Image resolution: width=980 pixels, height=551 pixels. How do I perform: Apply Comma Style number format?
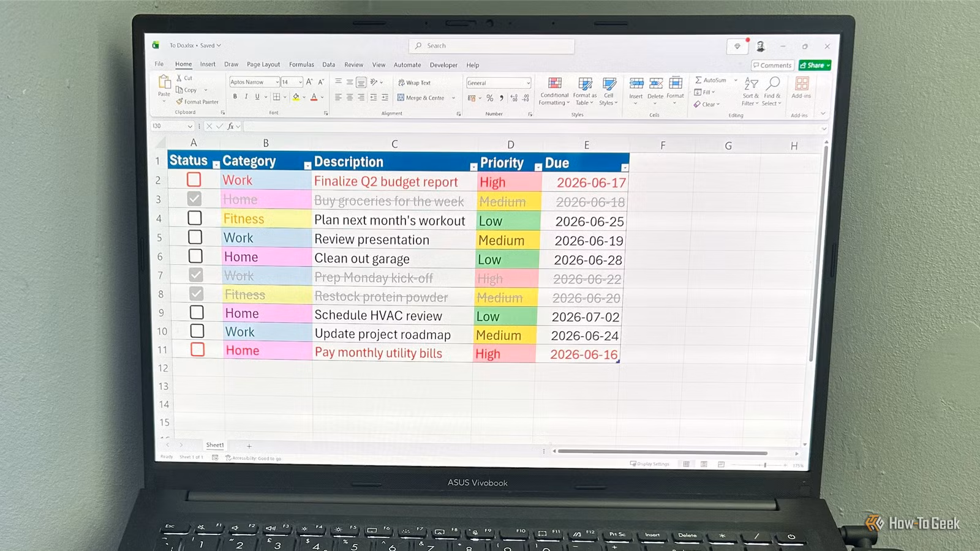(x=502, y=98)
